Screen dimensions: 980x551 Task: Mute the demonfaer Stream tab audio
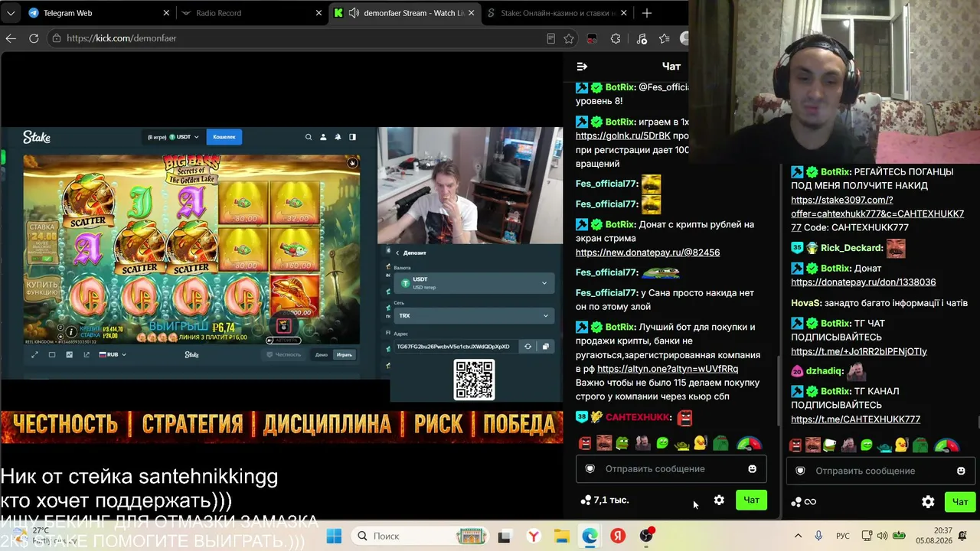click(354, 13)
